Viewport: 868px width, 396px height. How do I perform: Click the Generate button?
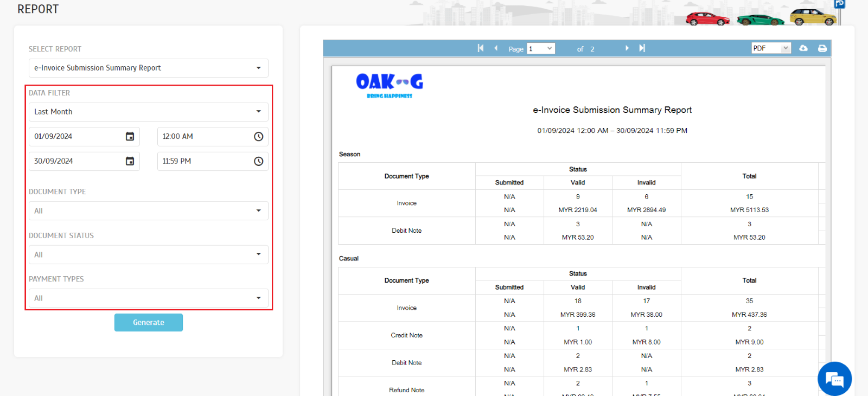(148, 322)
